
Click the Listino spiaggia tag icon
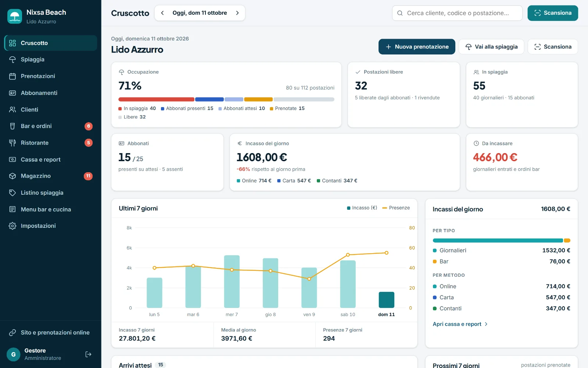coord(12,193)
